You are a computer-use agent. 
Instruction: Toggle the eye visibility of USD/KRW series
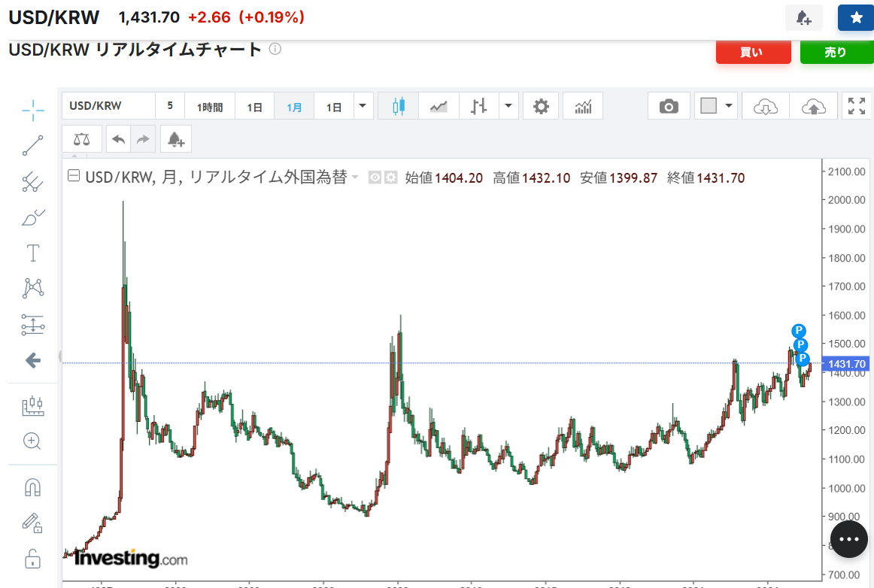[375, 178]
